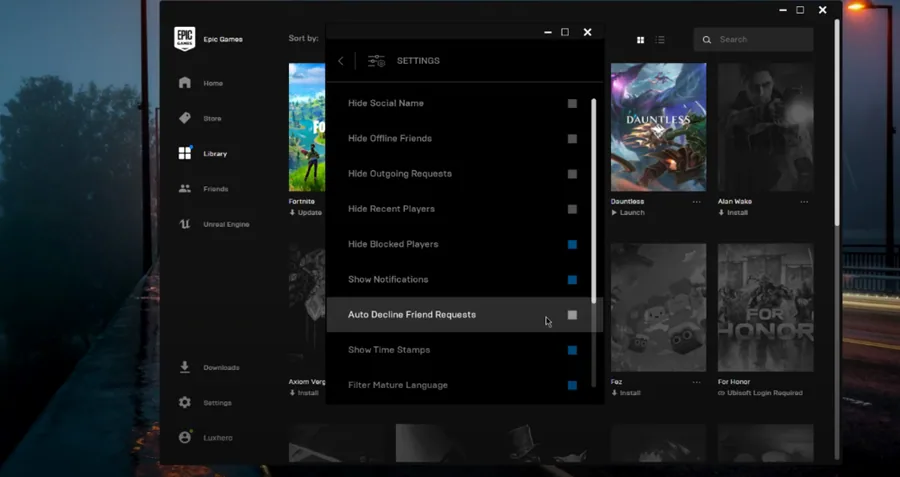The height and width of the screenshot is (477, 900).
Task: Disable the Show Notifications checkbox
Action: coord(572,280)
